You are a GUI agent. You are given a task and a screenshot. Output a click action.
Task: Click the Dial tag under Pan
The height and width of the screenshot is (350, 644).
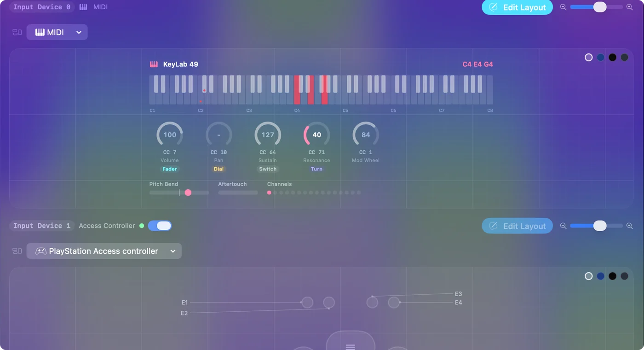click(218, 169)
